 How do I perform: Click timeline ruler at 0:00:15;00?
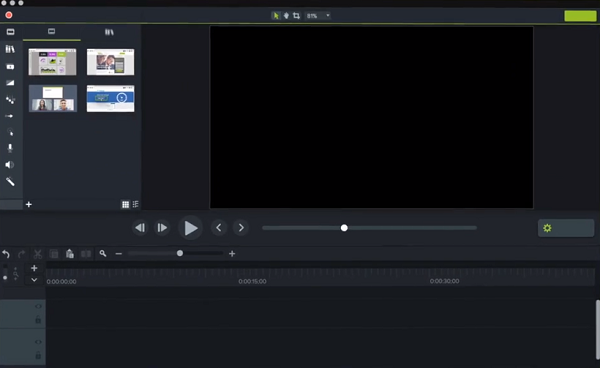point(253,281)
